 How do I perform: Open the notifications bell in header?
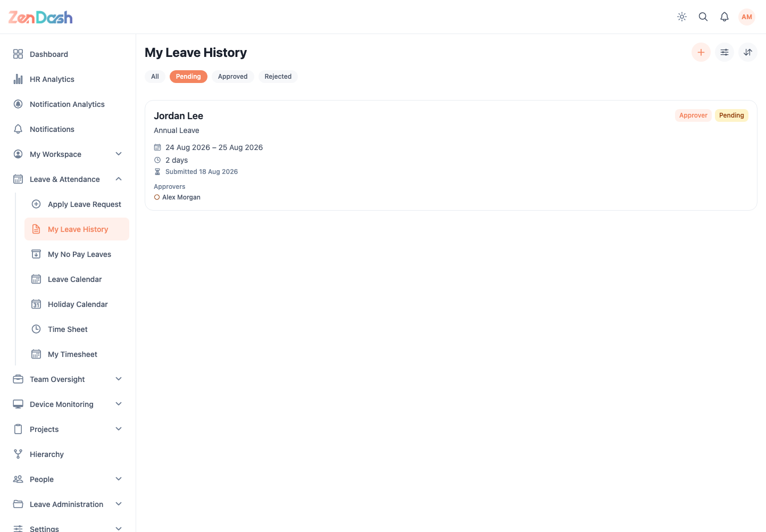click(725, 17)
